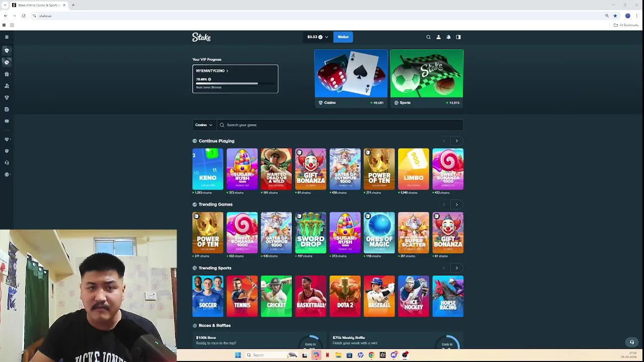Previous arrow for Trending Games carousel

click(444, 205)
